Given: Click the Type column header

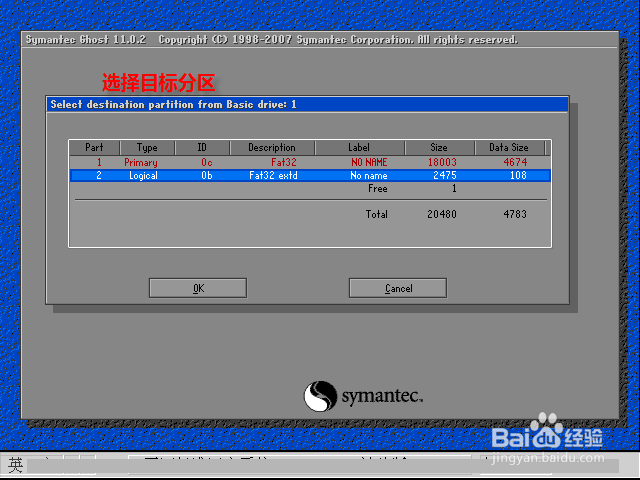Looking at the screenshot, I should [147, 147].
